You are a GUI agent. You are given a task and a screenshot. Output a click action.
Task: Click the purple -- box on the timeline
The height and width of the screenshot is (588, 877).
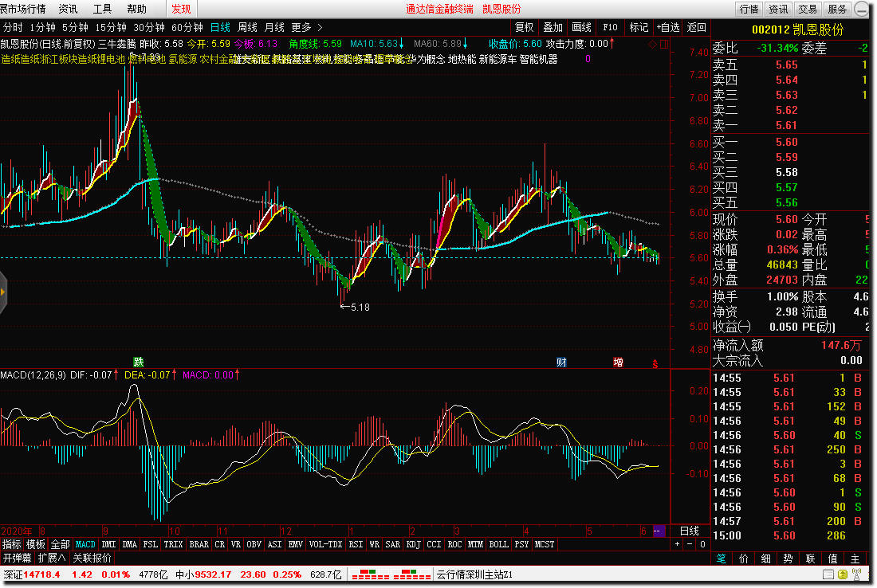point(659,531)
